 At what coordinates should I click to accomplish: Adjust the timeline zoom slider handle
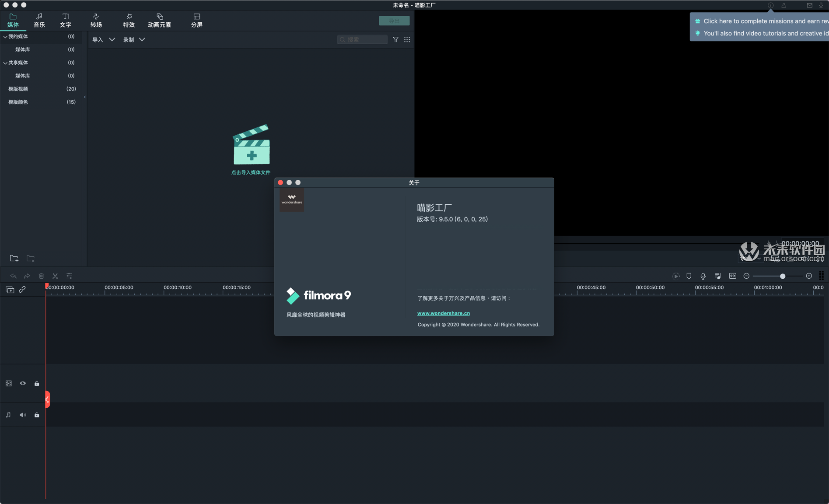[783, 276]
